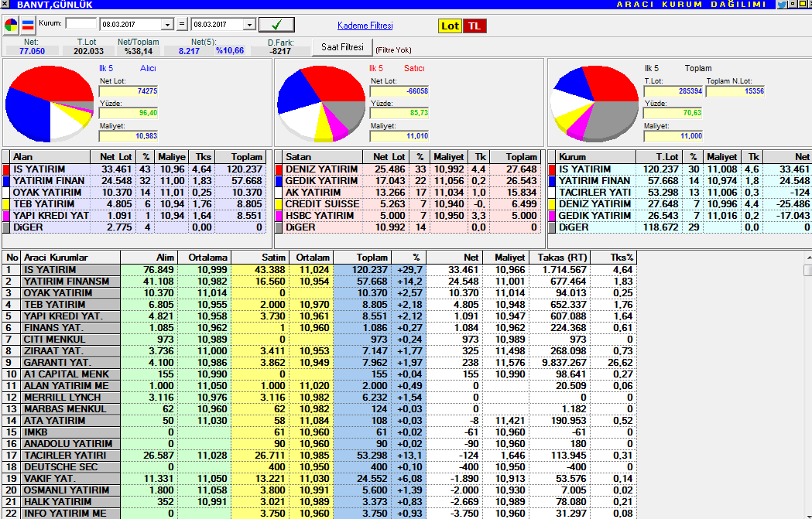
Task: Sort by the T.Lot column header
Action: tap(659, 157)
